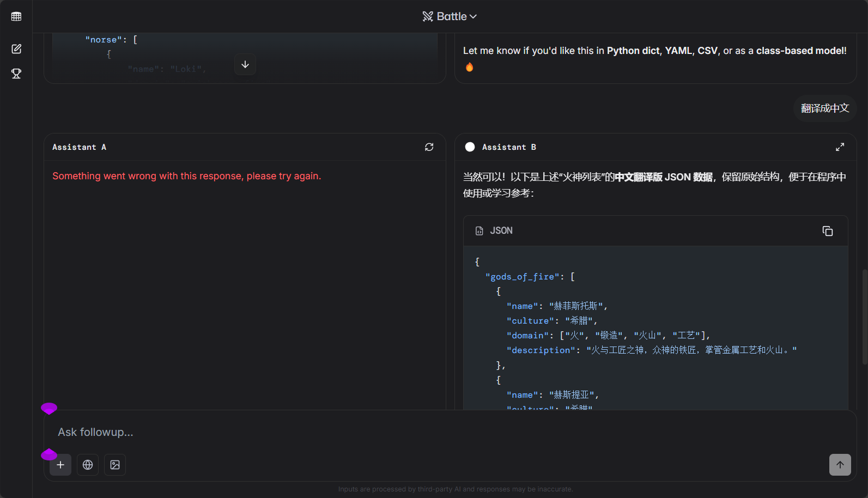868x498 pixels.
Task: Expand the Assistant B response panel
Action: point(840,147)
